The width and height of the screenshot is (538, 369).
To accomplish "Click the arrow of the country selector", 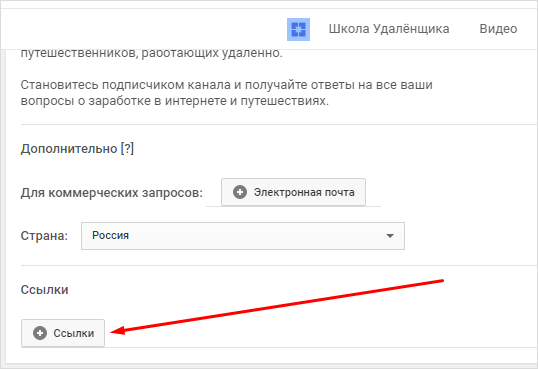I will point(390,236).
